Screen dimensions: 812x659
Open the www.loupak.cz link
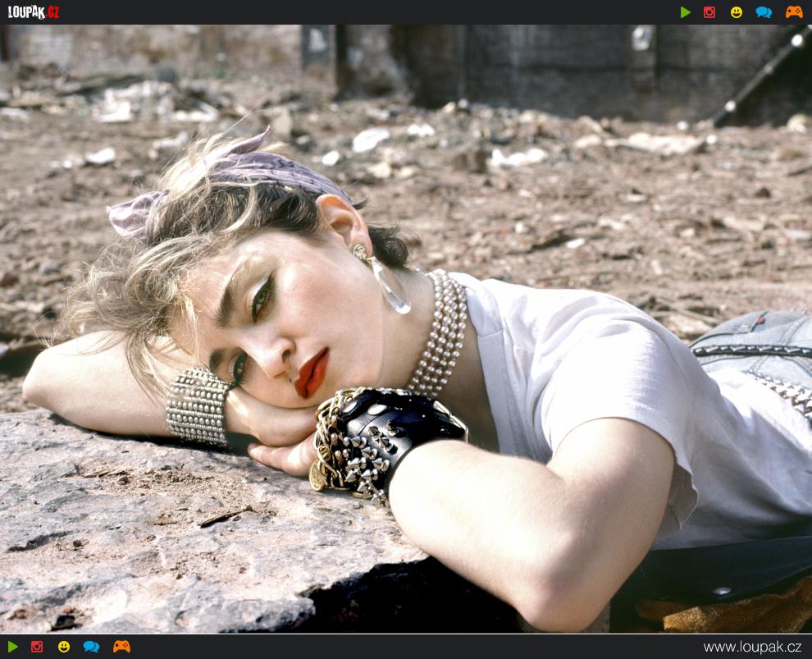[752, 647]
